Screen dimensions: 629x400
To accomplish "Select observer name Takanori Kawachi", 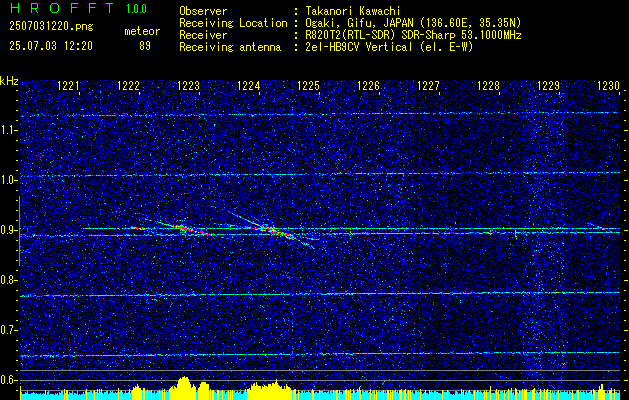I will [353, 11].
